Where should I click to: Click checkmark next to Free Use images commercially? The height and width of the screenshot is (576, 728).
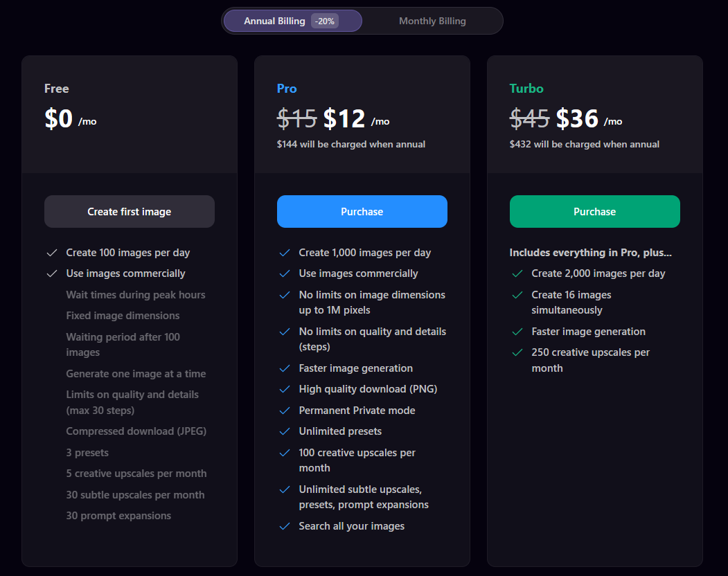51,273
